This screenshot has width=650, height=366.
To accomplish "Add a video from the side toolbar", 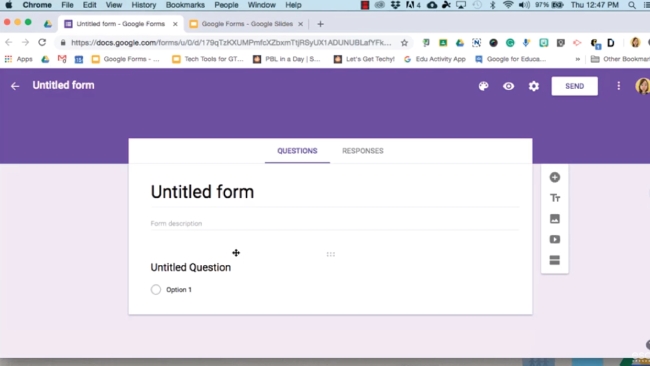I will 555,240.
